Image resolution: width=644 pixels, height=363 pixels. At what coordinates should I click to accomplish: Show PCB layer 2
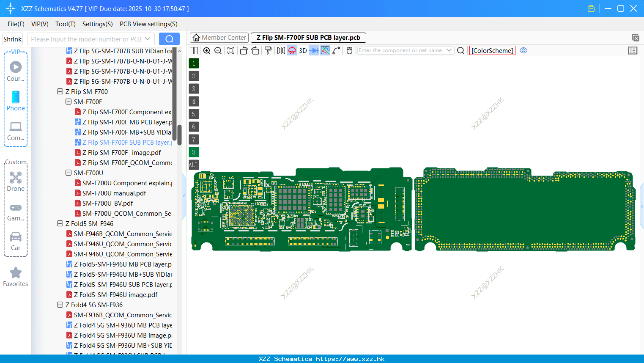(194, 76)
